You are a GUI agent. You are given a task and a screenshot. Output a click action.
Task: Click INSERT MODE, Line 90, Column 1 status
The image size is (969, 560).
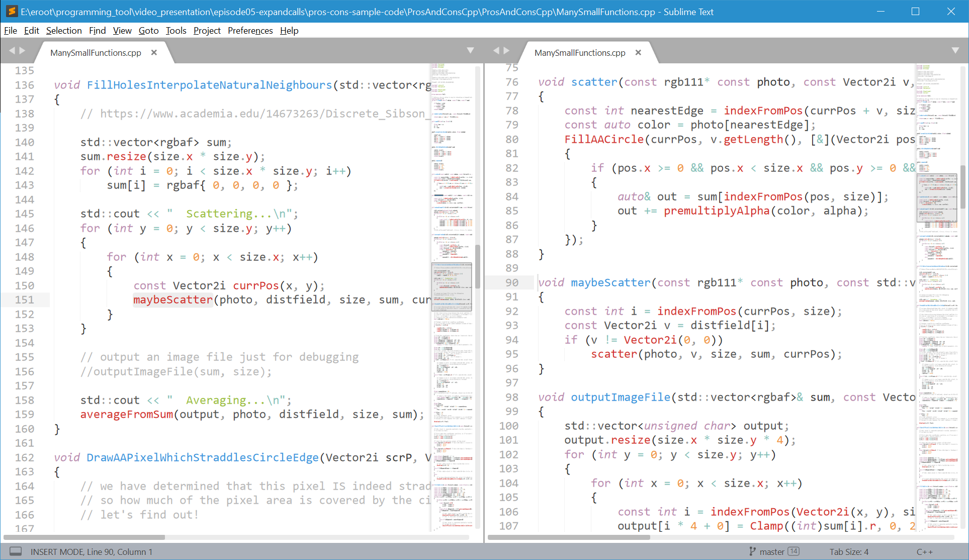92,552
